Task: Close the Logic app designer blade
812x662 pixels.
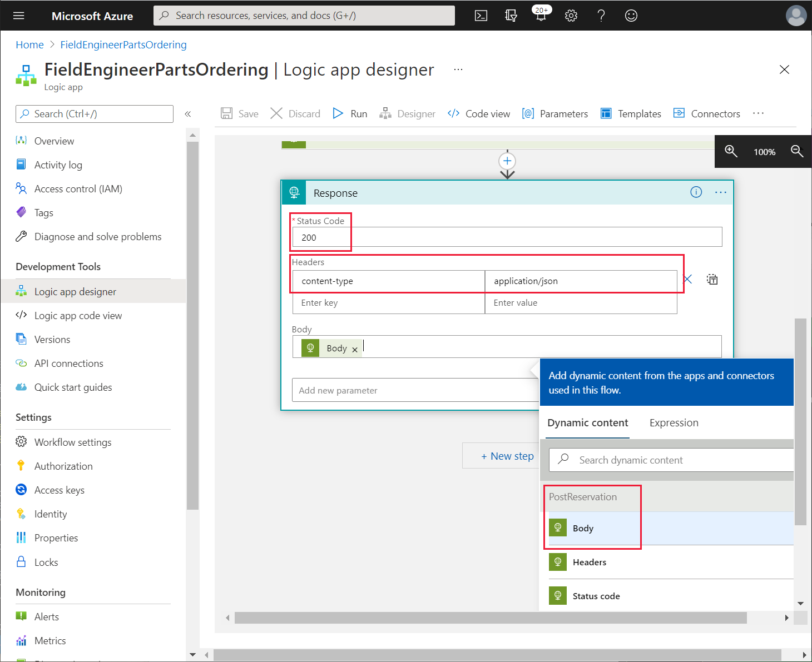Action: coord(784,69)
